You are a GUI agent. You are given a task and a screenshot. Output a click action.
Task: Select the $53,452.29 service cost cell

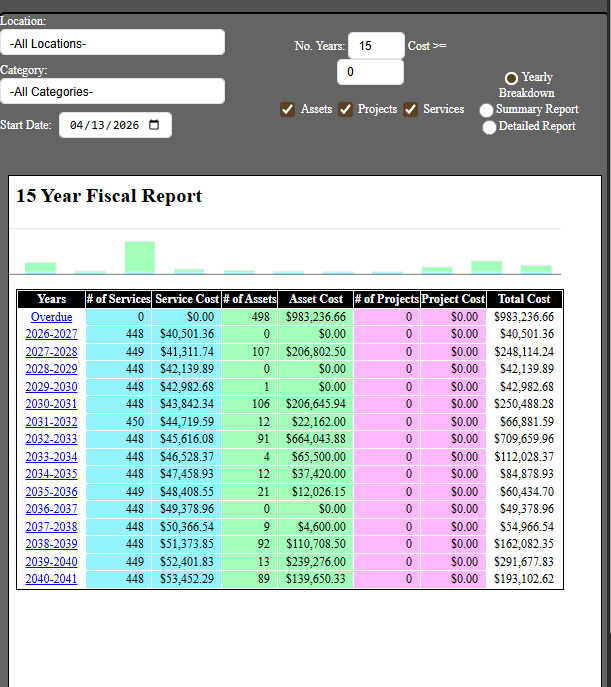tap(187, 579)
